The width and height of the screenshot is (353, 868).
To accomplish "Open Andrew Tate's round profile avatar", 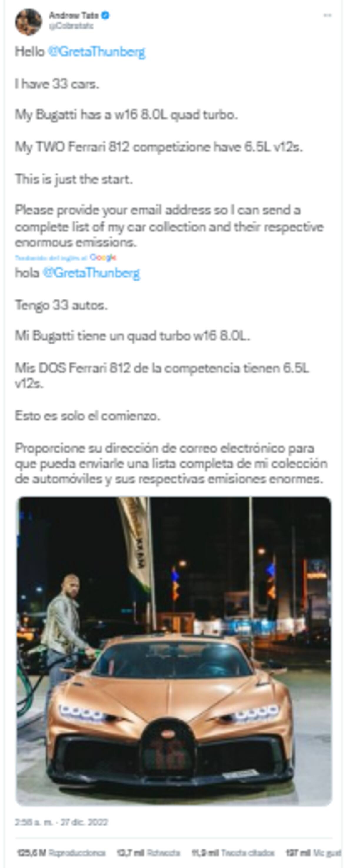I will [x=29, y=22].
